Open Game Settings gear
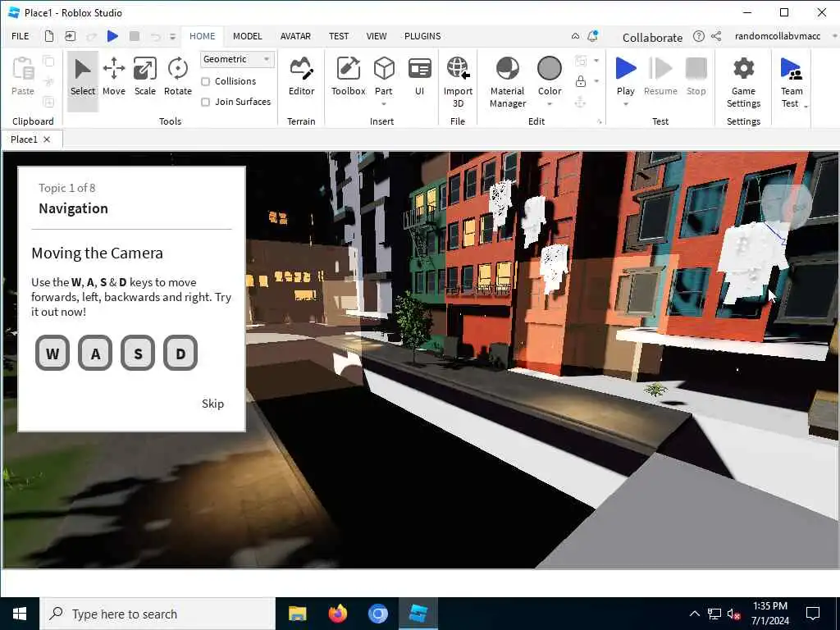This screenshot has height=630, width=840. pyautogui.click(x=743, y=82)
